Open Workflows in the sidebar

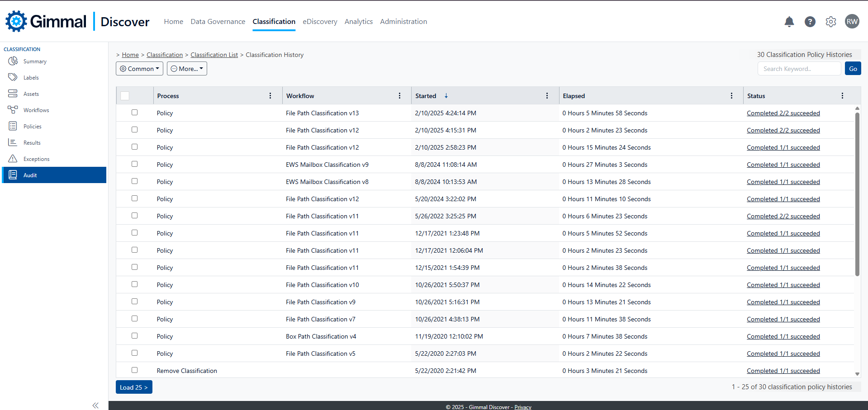[x=36, y=110]
